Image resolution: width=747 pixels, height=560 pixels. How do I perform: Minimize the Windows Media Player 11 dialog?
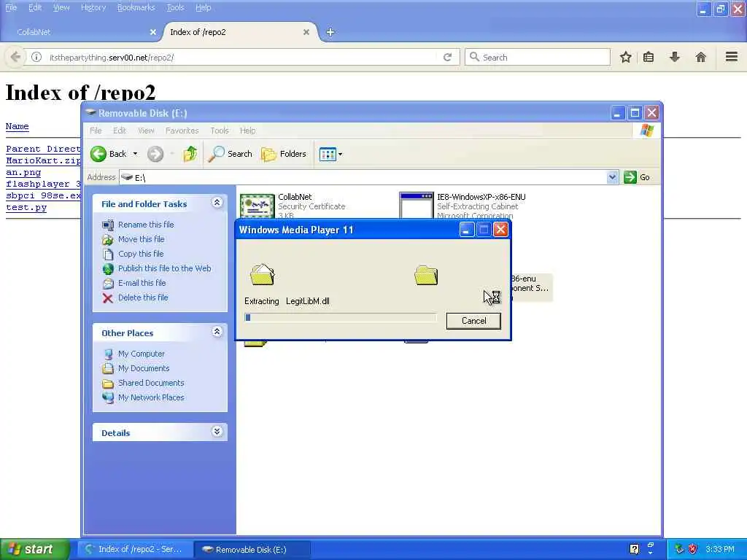click(x=466, y=230)
